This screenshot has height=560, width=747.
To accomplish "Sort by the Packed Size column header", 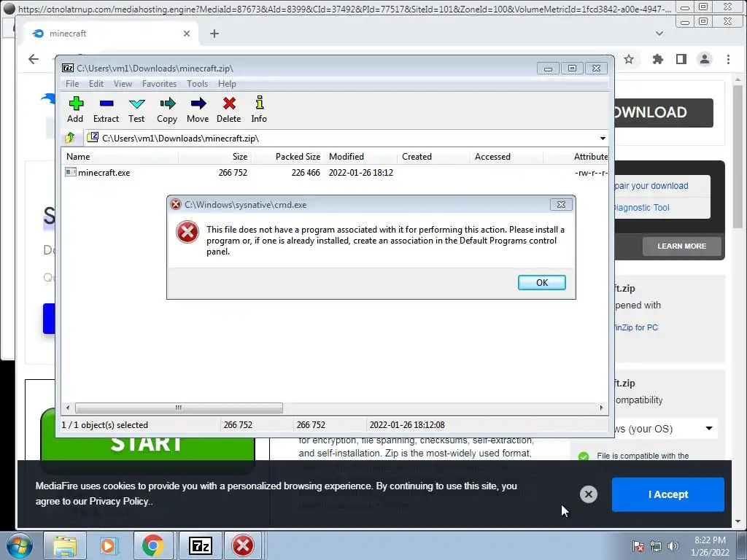I will click(x=287, y=157).
